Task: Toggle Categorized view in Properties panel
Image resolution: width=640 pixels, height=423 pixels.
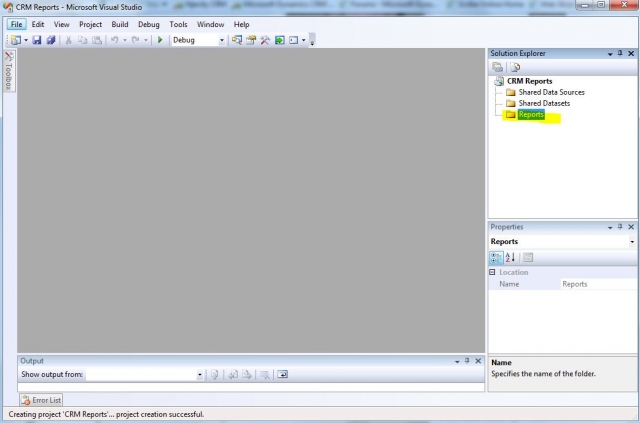Action: point(496,257)
